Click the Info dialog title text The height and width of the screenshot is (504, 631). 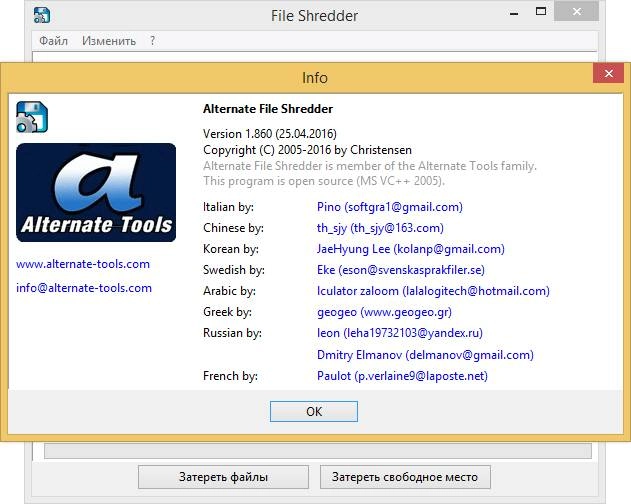(315, 78)
